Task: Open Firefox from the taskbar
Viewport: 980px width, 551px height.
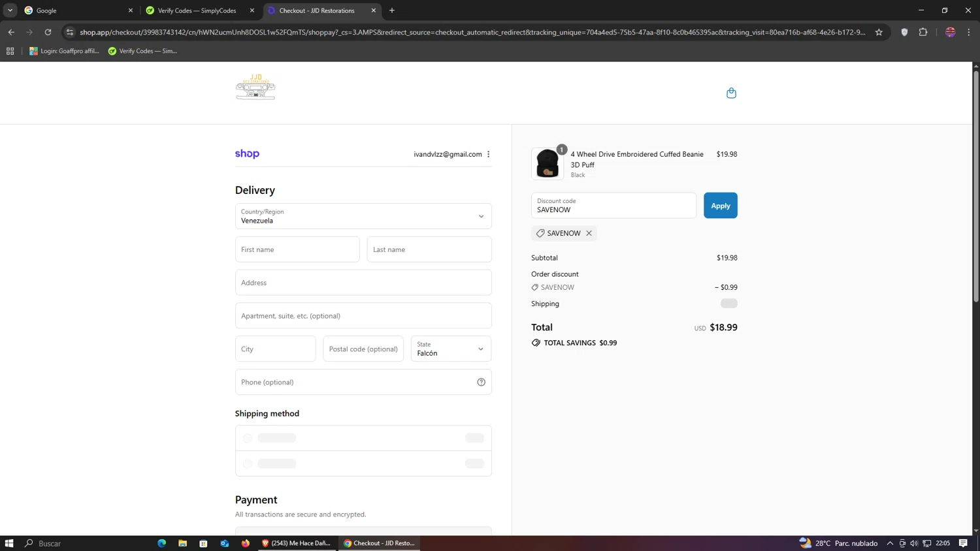Action: tap(246, 543)
